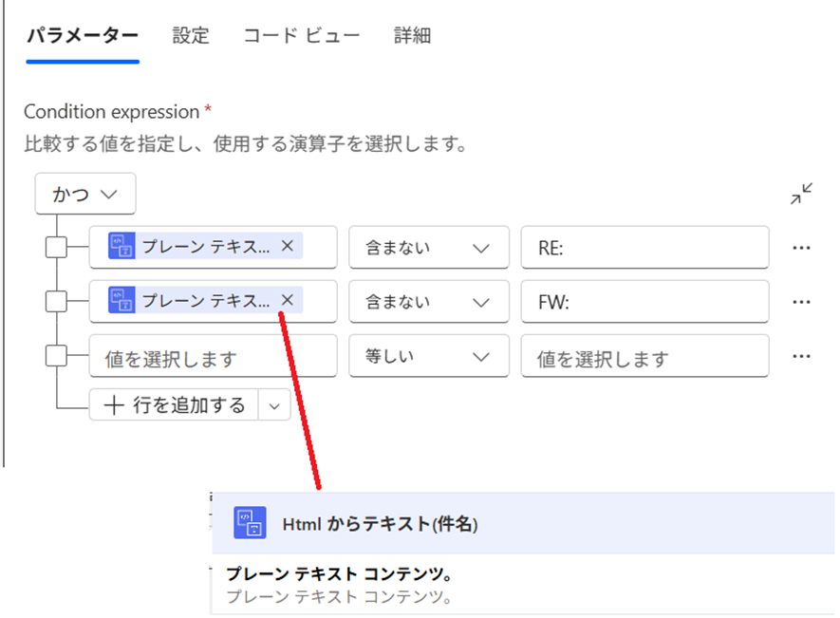Switch to the 設定 tab
Screen dimensions: 840x618
[x=191, y=36]
